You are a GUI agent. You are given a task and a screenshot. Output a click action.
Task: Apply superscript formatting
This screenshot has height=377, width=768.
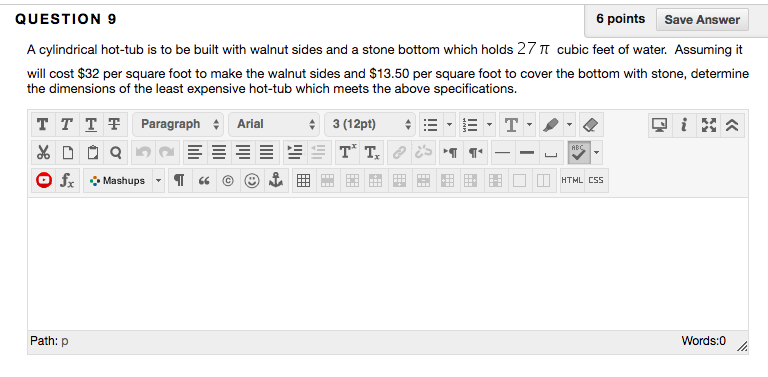coord(347,153)
